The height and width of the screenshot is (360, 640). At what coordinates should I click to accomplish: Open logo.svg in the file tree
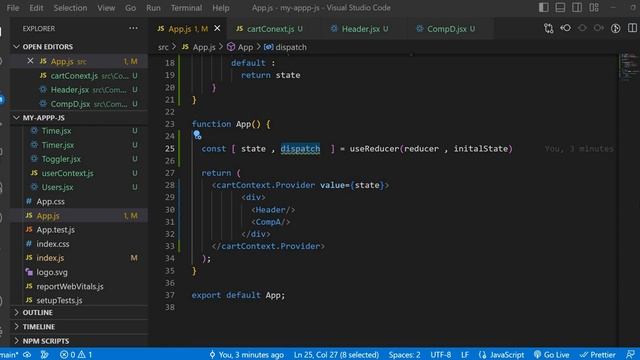tap(78, 272)
